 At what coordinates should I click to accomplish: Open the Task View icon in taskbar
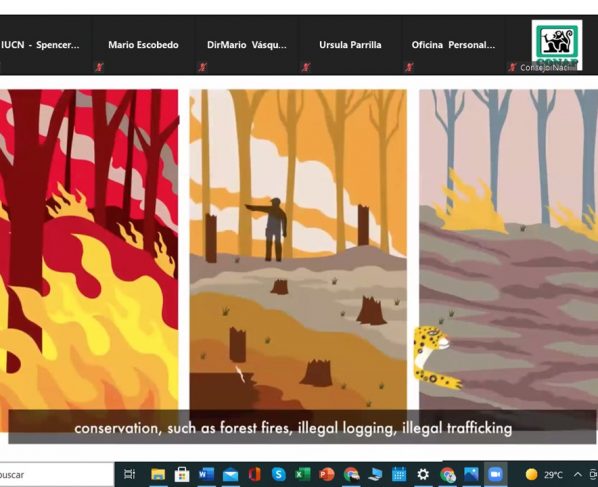tap(129, 474)
